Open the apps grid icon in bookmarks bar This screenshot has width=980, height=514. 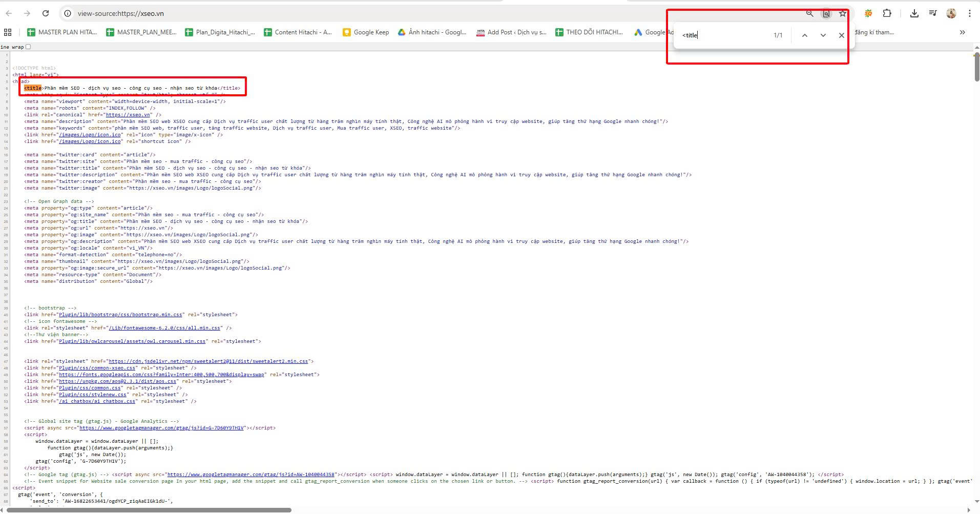tap(8, 32)
